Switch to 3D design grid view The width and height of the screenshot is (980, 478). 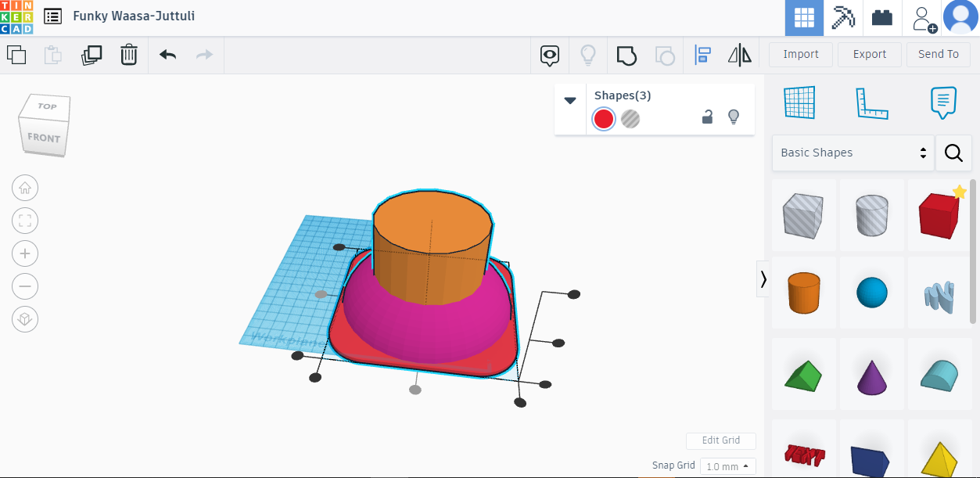click(x=804, y=18)
